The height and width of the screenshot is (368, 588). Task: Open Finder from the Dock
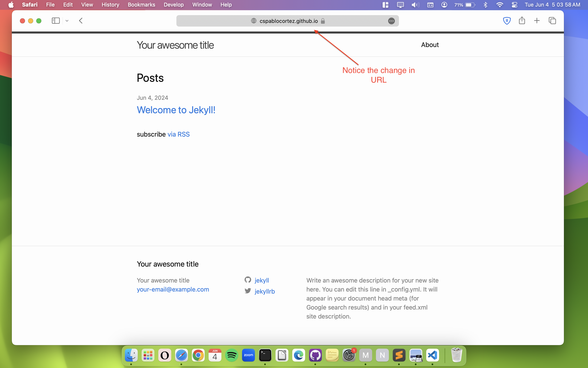pos(131,355)
